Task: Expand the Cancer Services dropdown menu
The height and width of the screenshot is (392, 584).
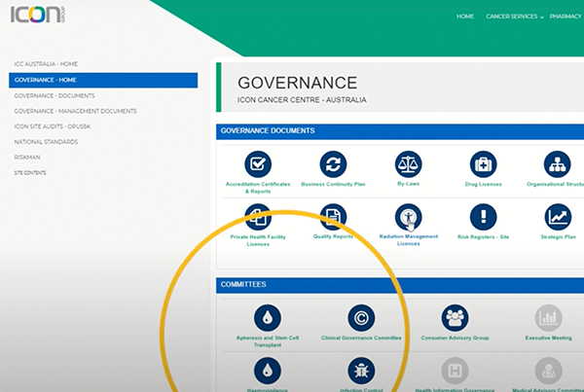Action: [x=514, y=17]
